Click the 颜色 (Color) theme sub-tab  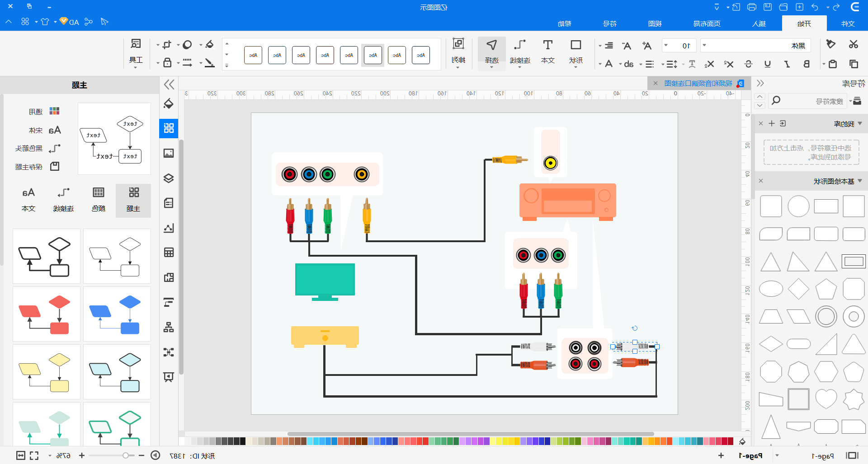[99, 200]
